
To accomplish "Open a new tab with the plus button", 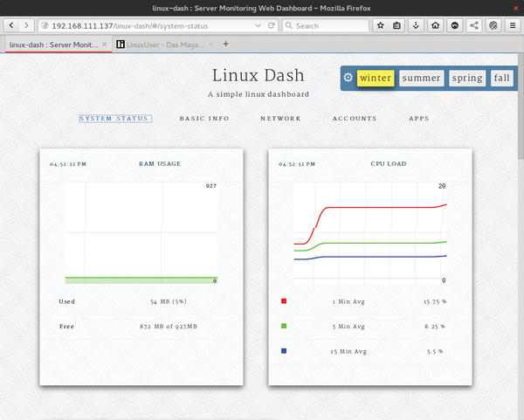I will pos(226,44).
